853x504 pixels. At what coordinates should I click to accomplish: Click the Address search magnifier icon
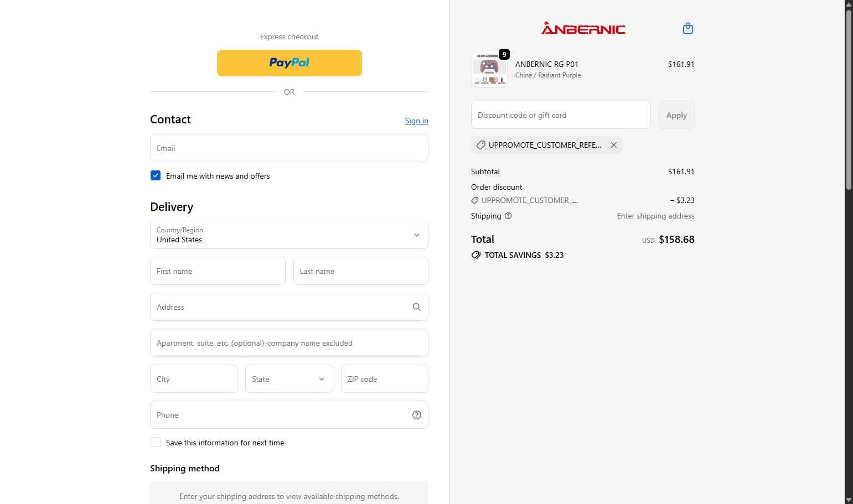point(417,307)
